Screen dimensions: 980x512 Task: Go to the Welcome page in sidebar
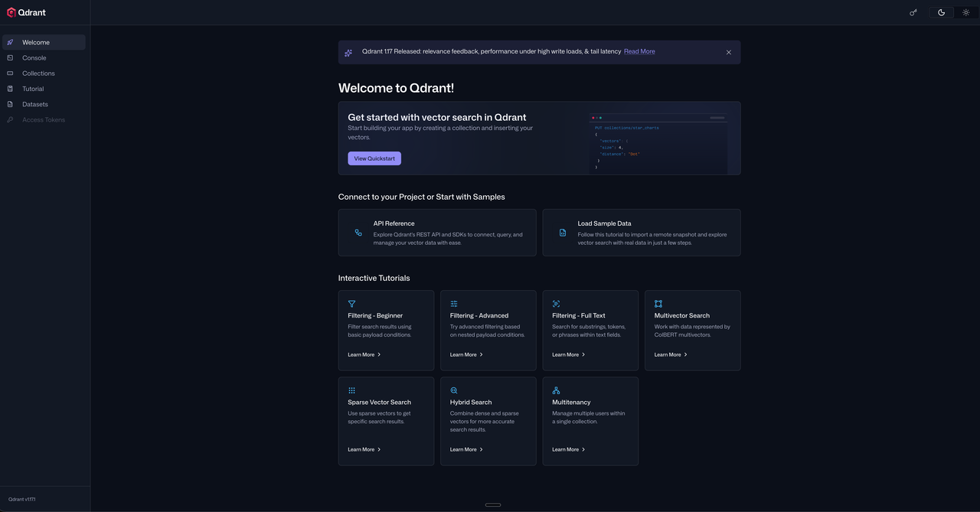44,42
